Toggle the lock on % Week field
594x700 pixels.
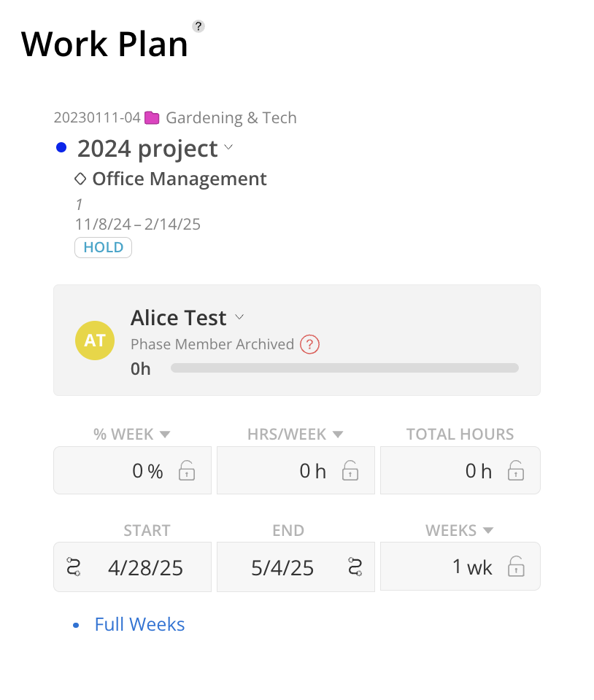coord(187,471)
